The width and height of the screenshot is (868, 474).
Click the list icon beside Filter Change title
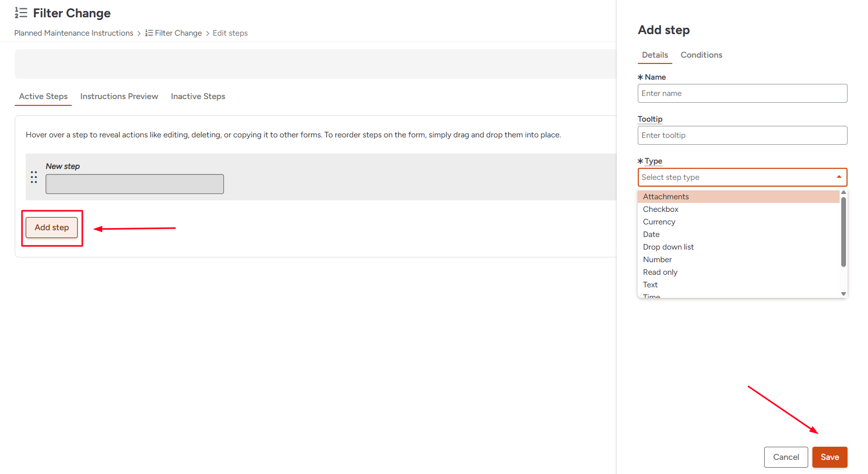21,13
